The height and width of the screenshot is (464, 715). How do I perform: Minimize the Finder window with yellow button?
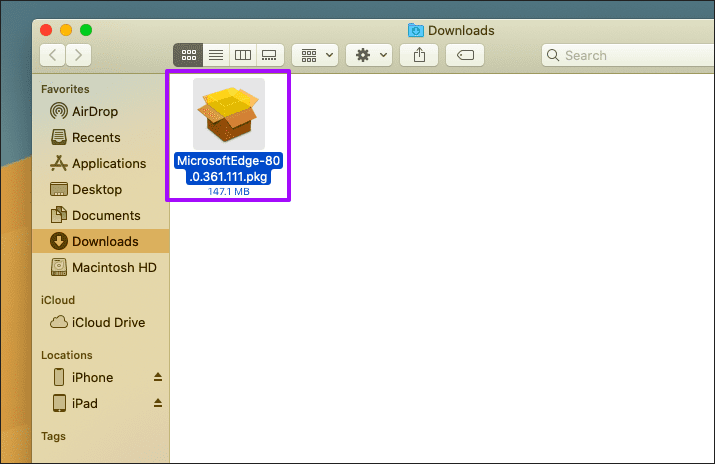66,30
